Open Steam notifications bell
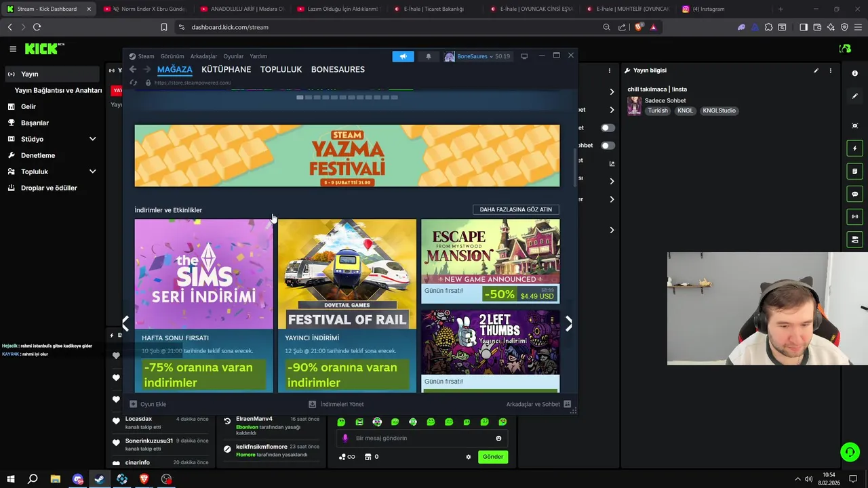This screenshot has height=488, width=868. point(428,56)
